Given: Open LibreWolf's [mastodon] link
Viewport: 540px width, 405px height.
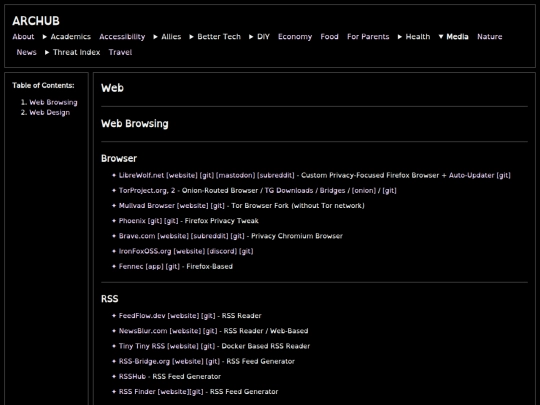Looking at the screenshot, I should (236, 175).
